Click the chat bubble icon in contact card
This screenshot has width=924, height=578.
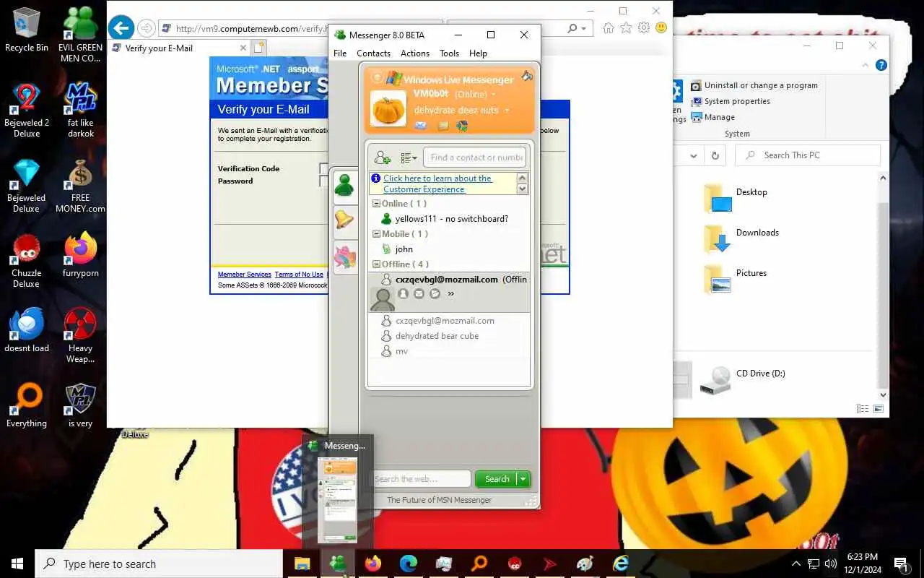[435, 294]
